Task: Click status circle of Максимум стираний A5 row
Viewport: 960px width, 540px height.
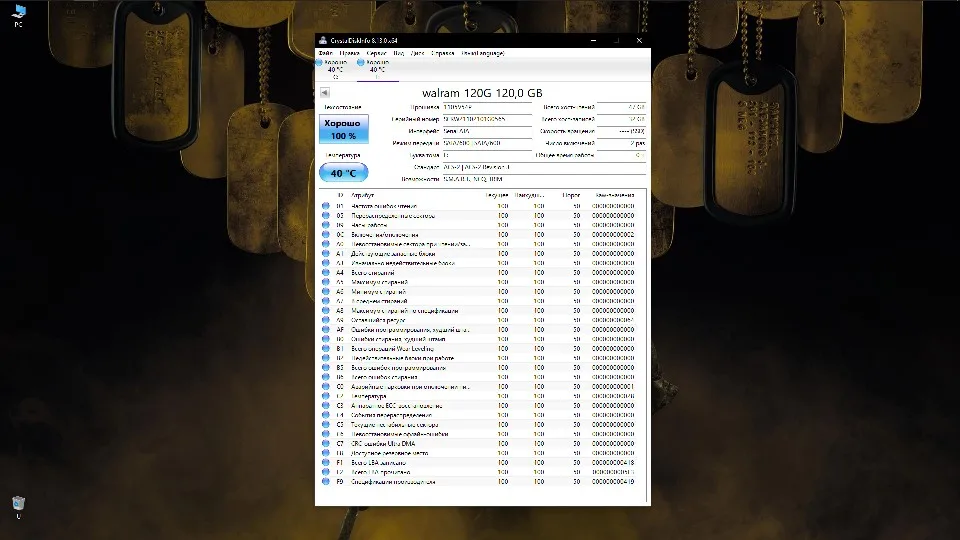Action: (x=326, y=282)
